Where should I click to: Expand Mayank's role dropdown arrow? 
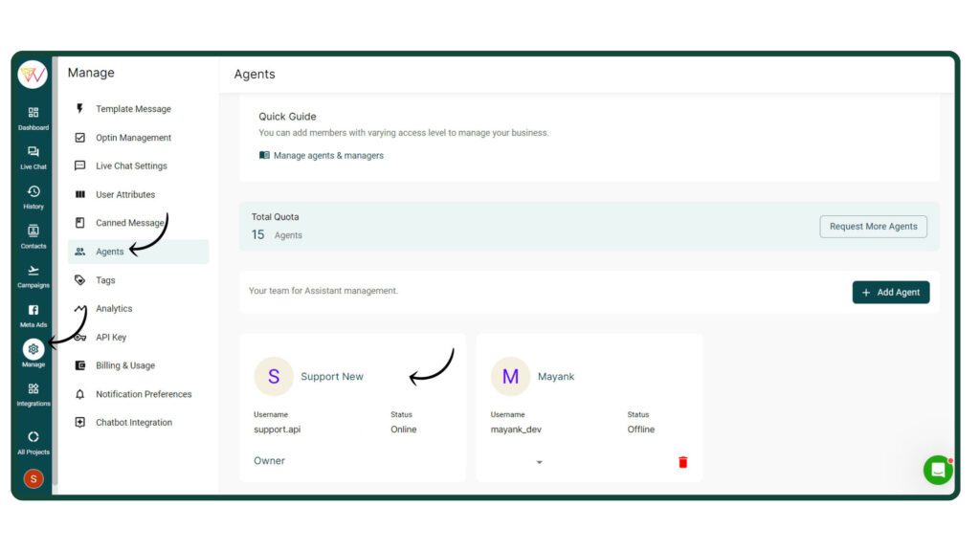539,462
